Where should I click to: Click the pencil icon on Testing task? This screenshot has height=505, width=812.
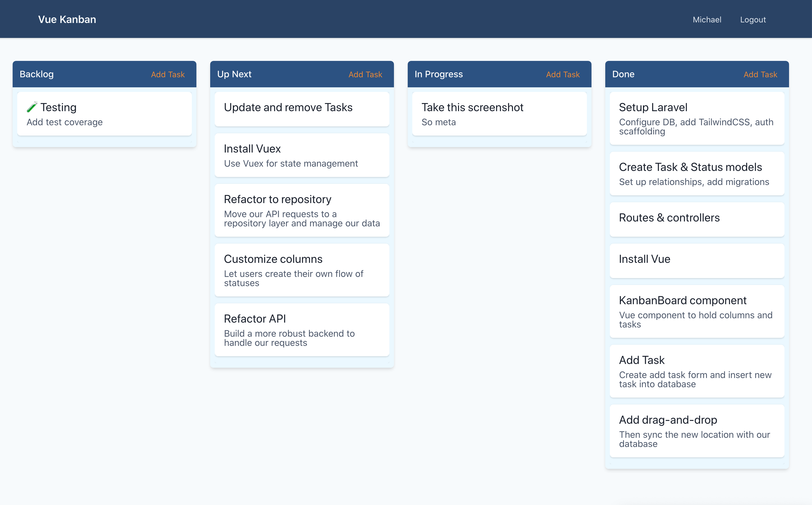click(x=32, y=107)
